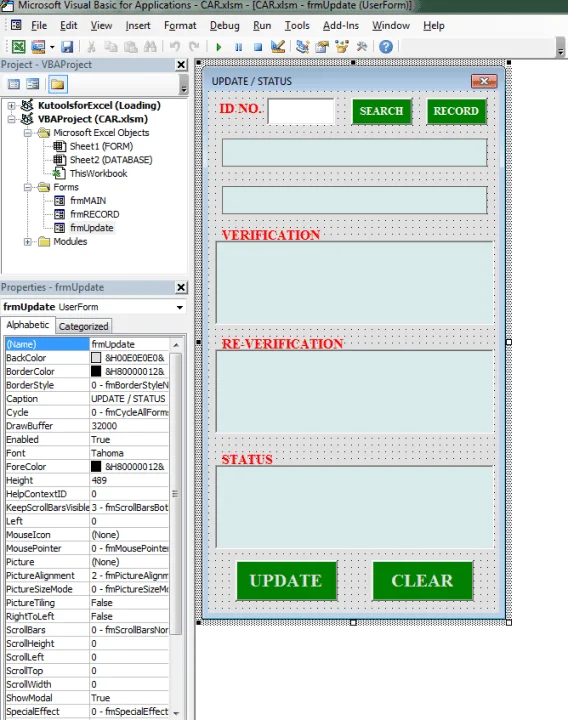568x720 pixels.
Task: Click View Object icon in Project panel
Action: coord(33,84)
